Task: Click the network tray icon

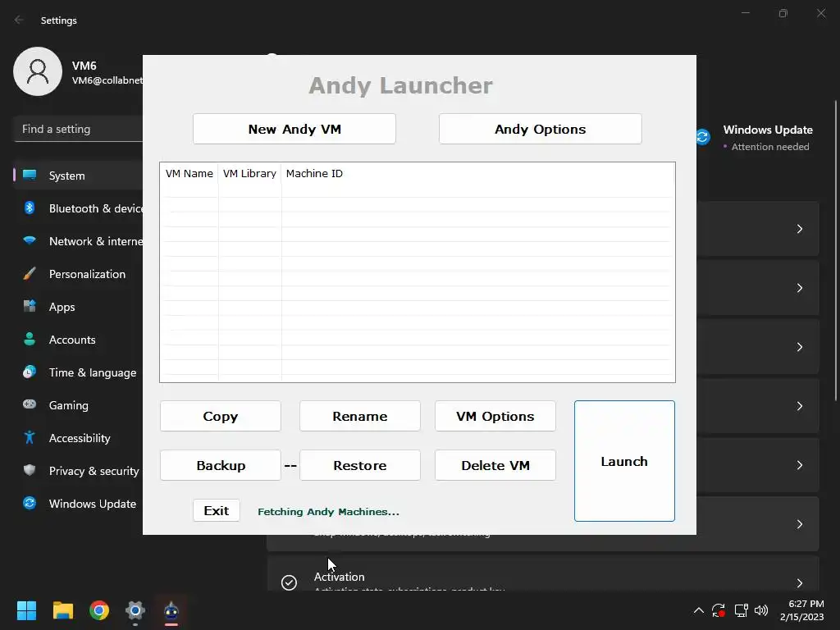Action: tap(742, 610)
